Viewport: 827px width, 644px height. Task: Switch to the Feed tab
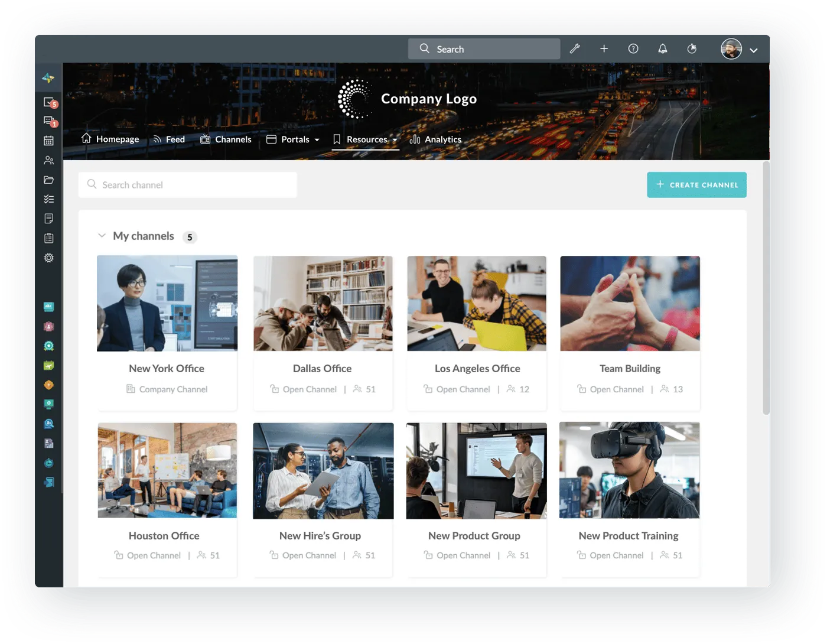click(x=169, y=139)
